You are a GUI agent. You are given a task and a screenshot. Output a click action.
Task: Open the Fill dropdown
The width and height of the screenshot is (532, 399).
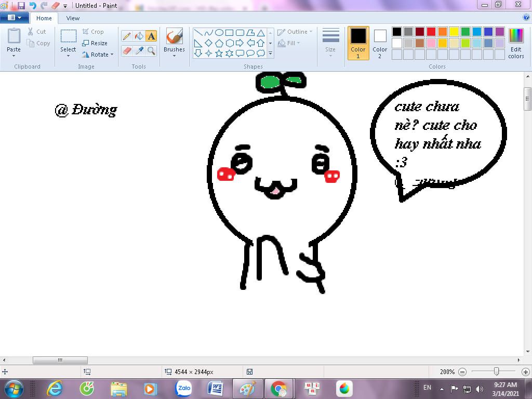289,43
